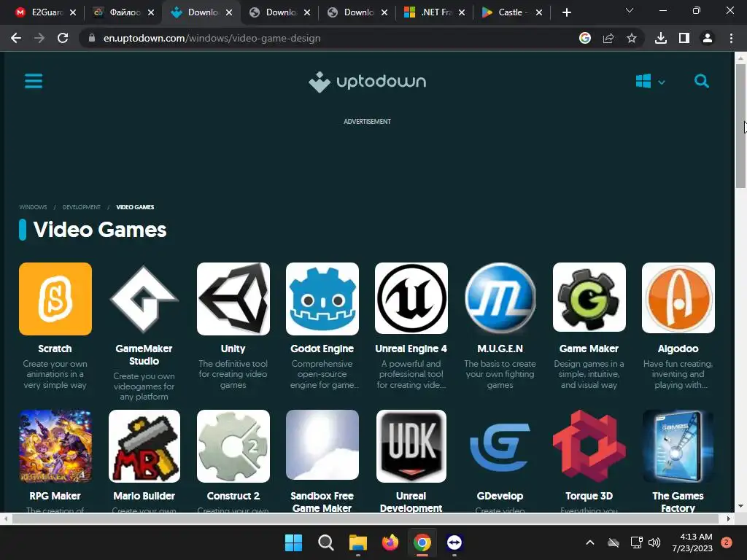Click the Uptodown logo

coord(368,82)
